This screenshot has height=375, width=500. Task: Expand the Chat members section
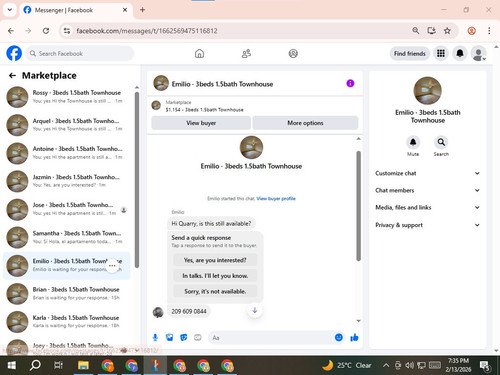click(x=428, y=190)
